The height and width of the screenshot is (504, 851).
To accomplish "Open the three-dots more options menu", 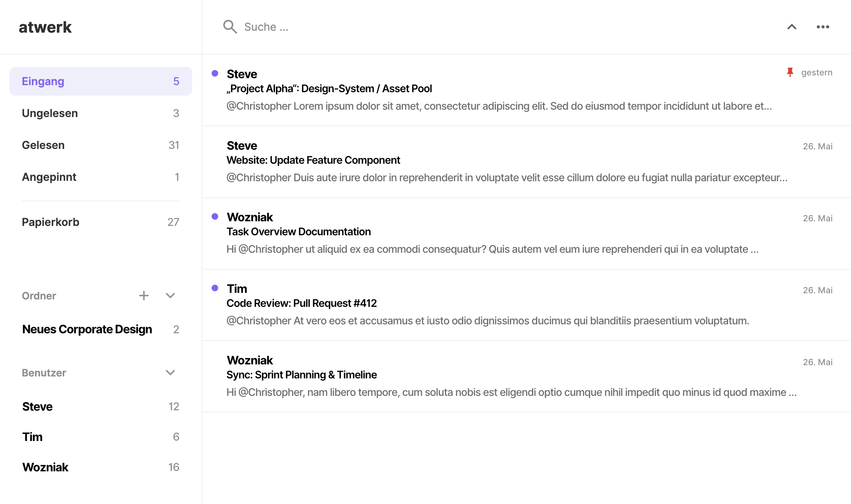I will pyautogui.click(x=823, y=27).
